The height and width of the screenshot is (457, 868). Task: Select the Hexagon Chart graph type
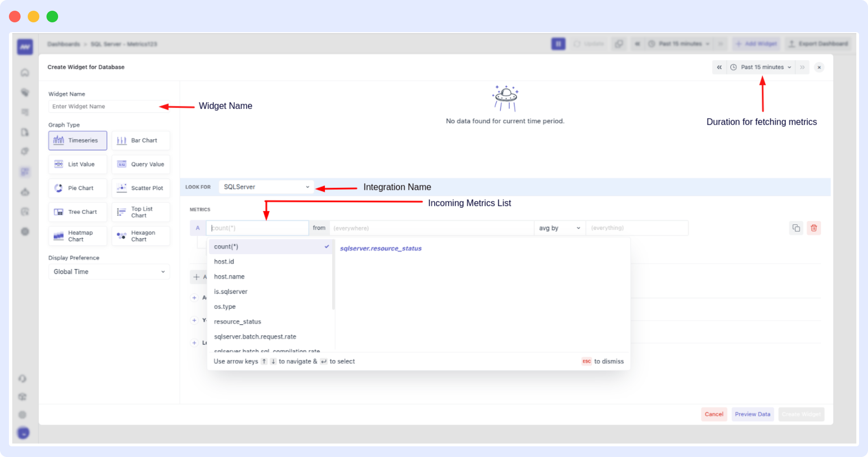point(141,235)
